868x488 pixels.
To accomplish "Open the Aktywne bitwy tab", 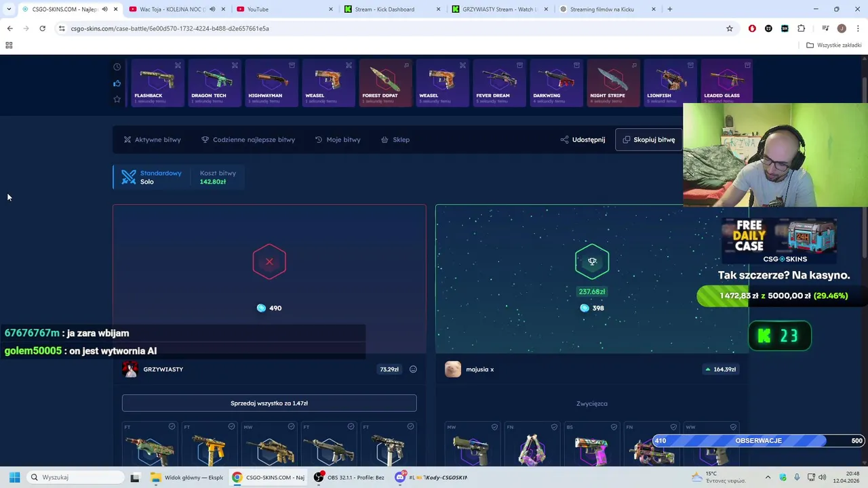I will click(152, 140).
